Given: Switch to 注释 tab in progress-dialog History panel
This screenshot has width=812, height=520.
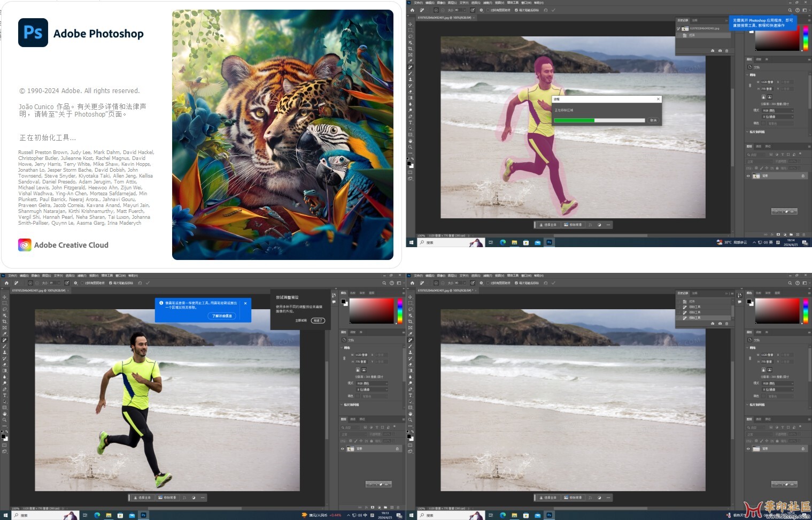Looking at the screenshot, I should pyautogui.click(x=695, y=20).
